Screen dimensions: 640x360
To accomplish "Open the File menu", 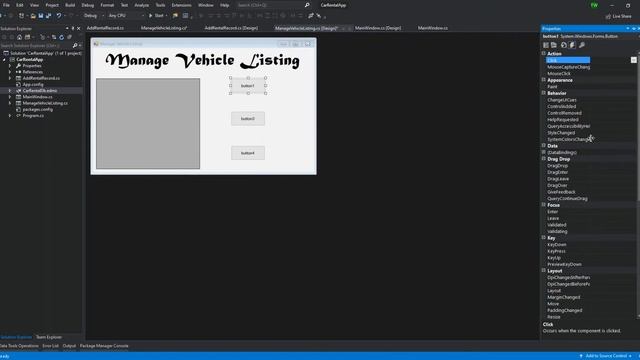I will click(6, 5).
